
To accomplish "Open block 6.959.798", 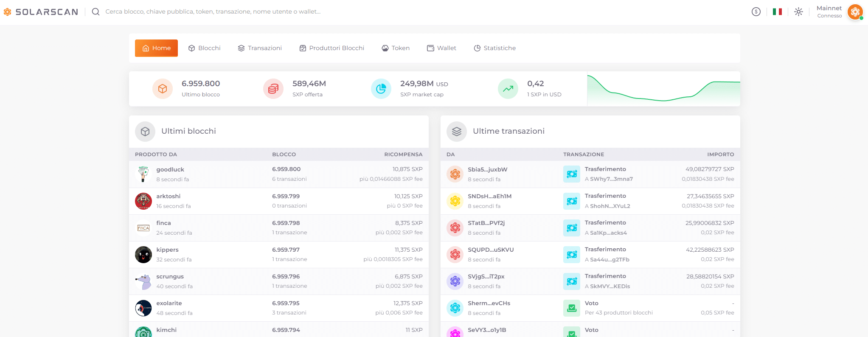I will pos(286,223).
